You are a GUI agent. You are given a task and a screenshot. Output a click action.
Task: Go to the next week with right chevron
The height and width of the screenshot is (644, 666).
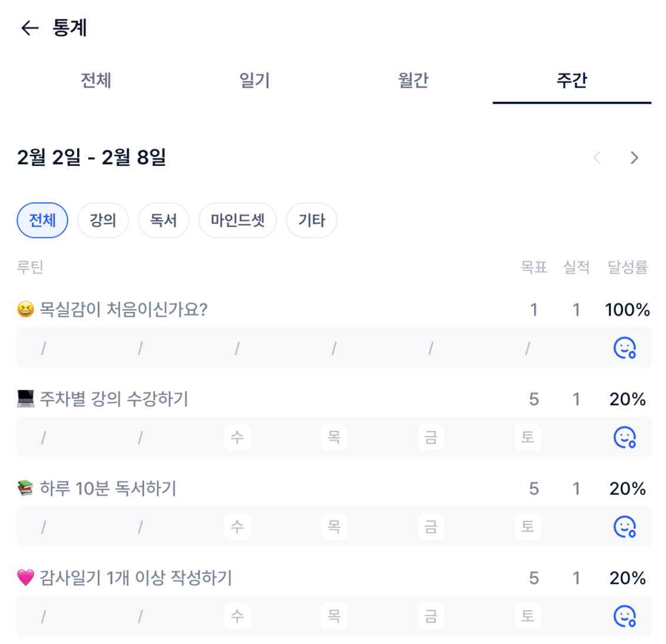(x=634, y=158)
